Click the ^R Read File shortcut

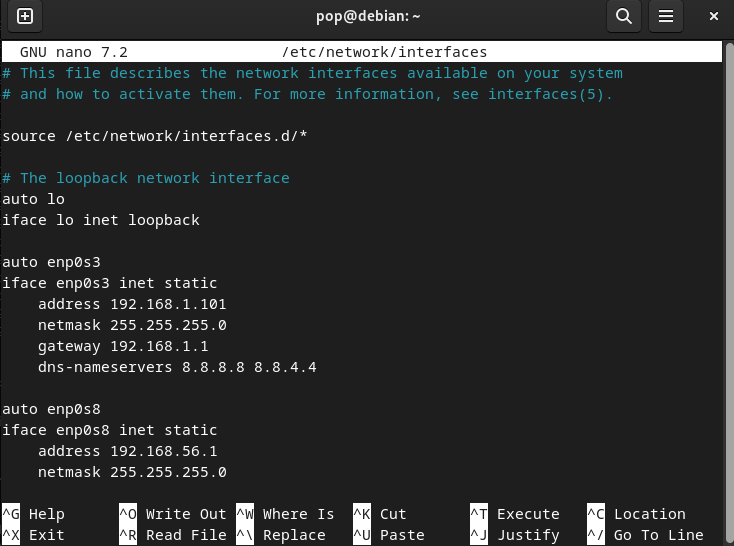pyautogui.click(x=173, y=535)
